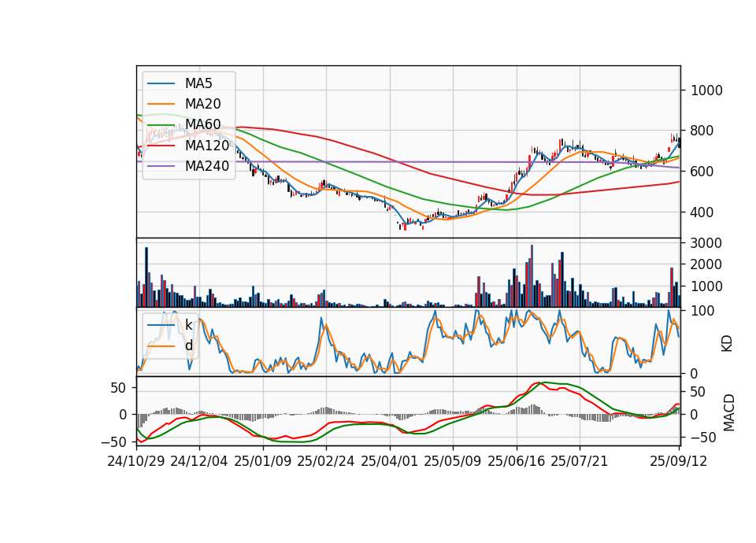The width and height of the screenshot is (756, 543).
Task: Click the 3000 volume axis label
Action: 707,243
